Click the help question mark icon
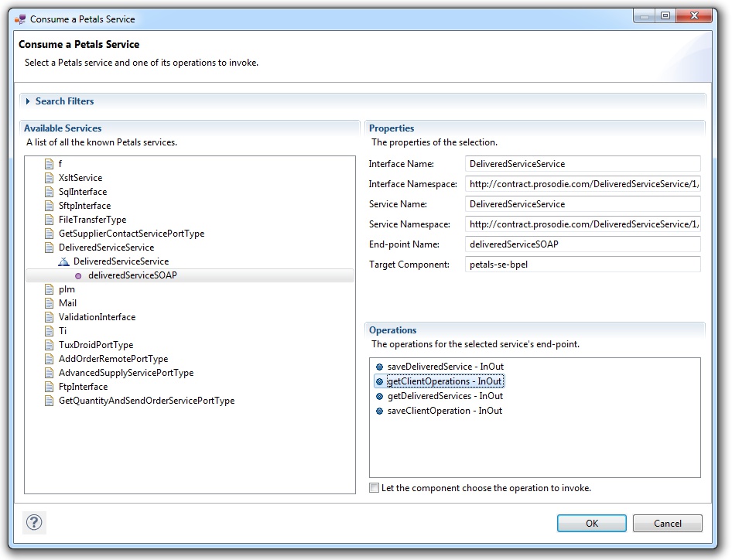This screenshot has height=560, width=732. click(33, 523)
